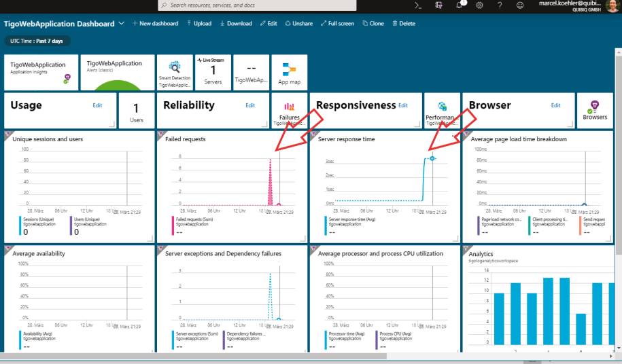Click Users (Unique) legend color bar
Image resolution: width=622 pixels, height=364 pixels.
(71, 225)
